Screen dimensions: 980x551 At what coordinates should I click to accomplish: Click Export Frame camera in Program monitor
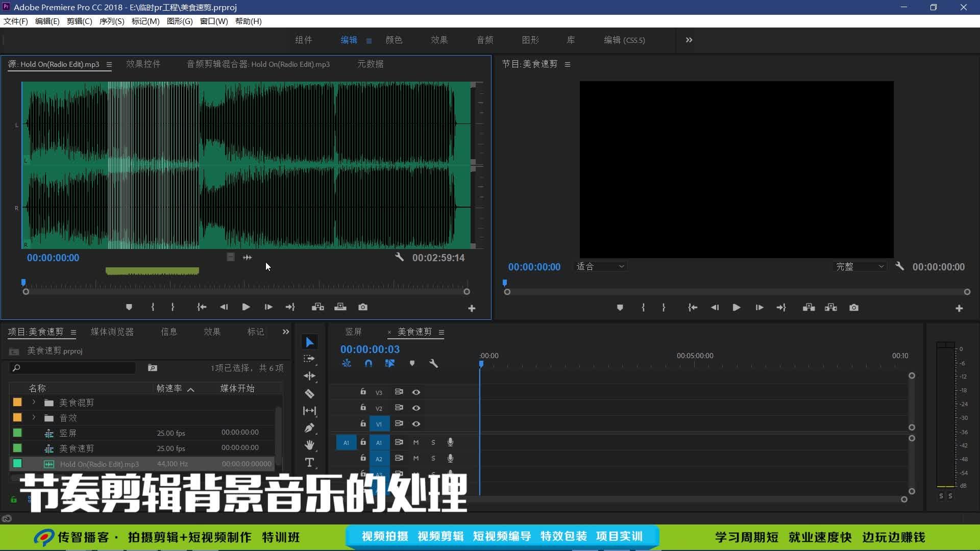[854, 308]
